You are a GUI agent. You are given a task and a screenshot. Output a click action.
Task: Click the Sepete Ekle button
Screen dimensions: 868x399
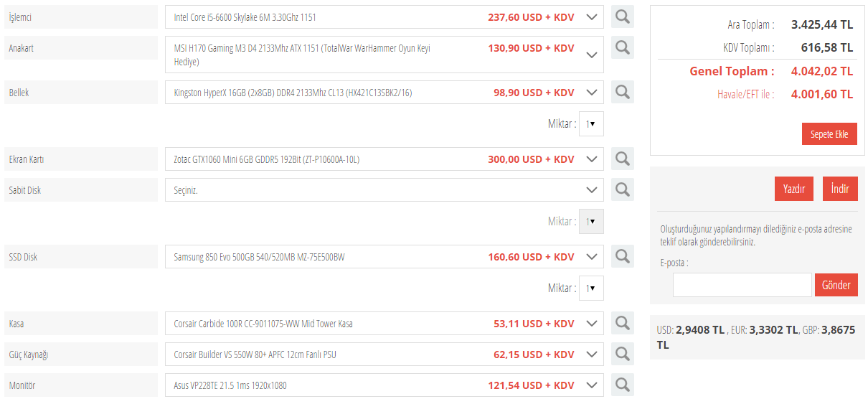829,134
